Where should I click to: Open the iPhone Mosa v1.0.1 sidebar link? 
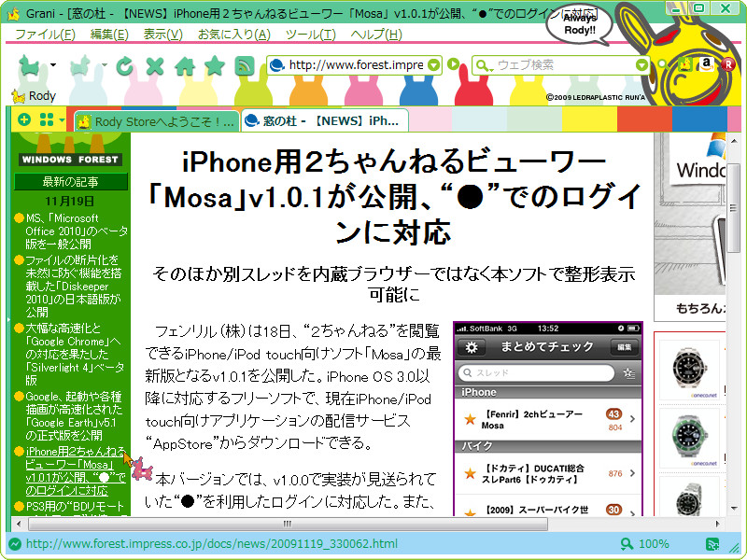(76, 470)
